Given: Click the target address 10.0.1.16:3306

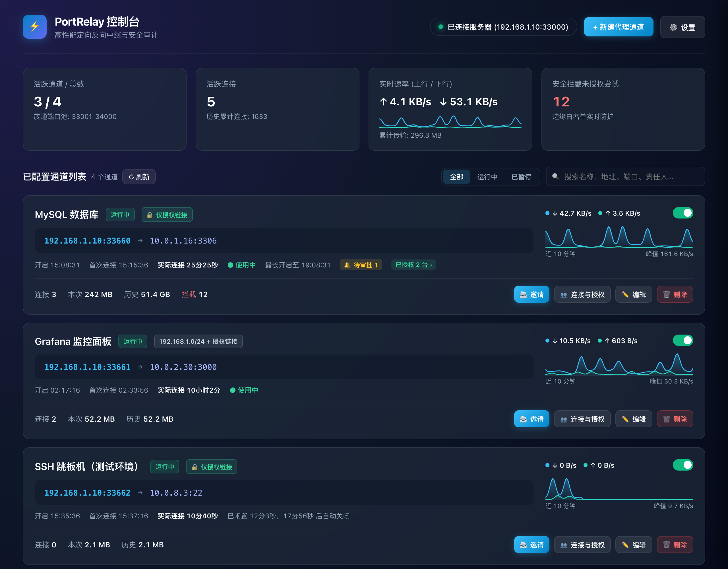Looking at the screenshot, I should click(x=183, y=241).
